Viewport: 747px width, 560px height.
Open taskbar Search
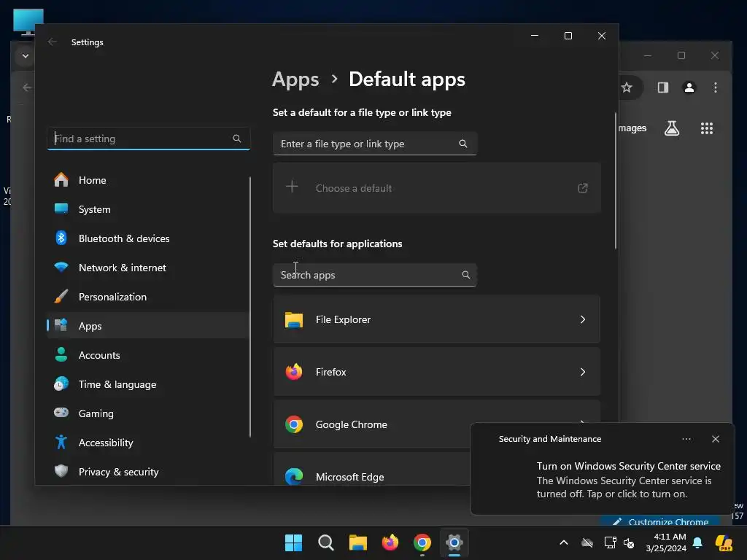(326, 542)
